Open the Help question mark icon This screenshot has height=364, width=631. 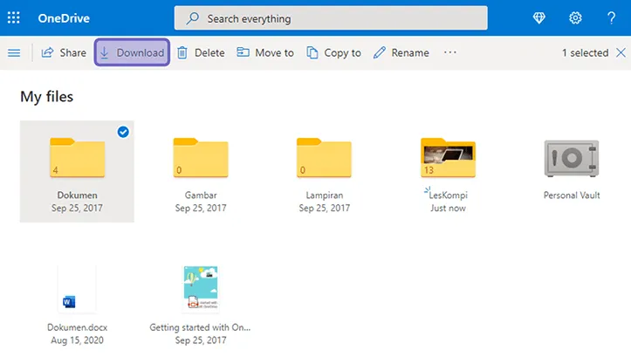coord(611,17)
